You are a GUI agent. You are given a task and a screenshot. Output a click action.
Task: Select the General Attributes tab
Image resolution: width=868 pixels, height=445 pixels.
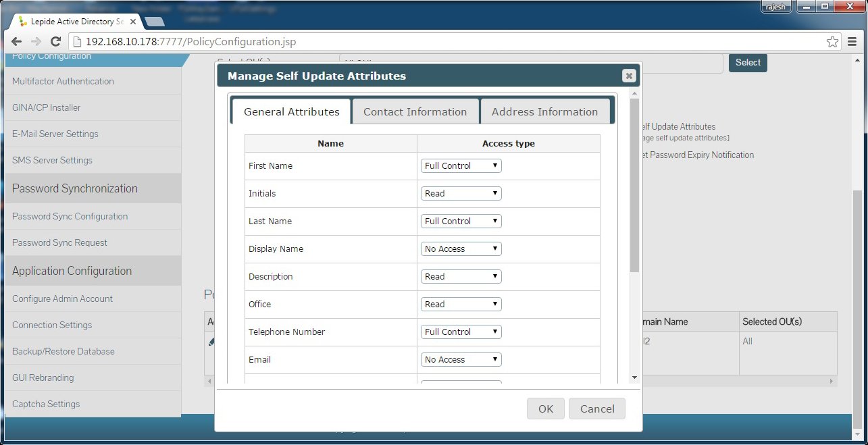tap(291, 111)
